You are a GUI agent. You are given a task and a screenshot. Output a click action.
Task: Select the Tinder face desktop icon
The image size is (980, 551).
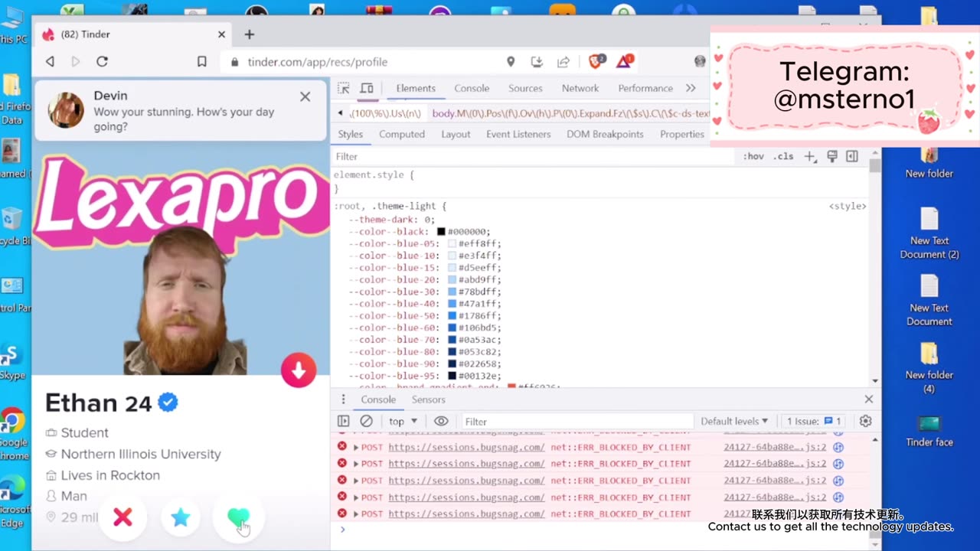pyautogui.click(x=929, y=431)
